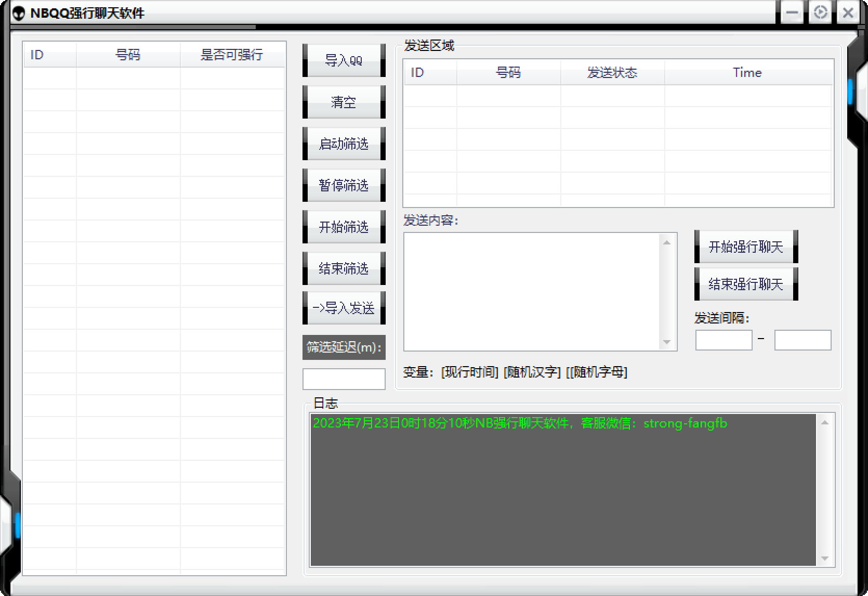Click the [[随机字母] variable text
The image size is (868, 596).
pos(597,372)
